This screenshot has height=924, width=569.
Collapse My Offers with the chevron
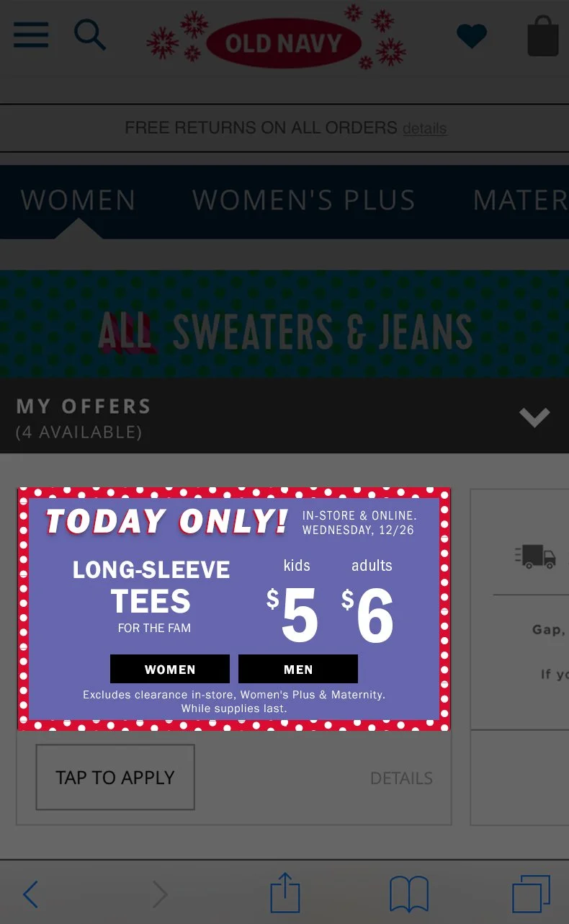point(534,417)
